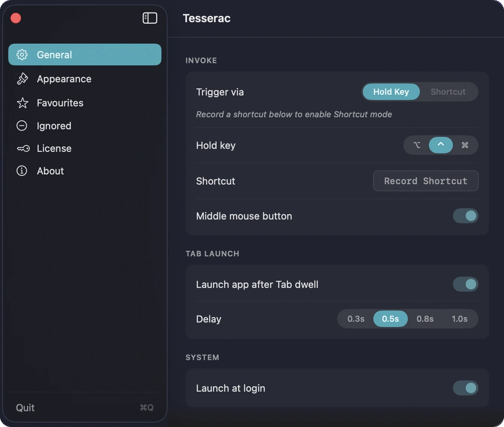This screenshot has height=427, width=504.
Task: Click the INVOKE section heading
Action: click(x=201, y=61)
